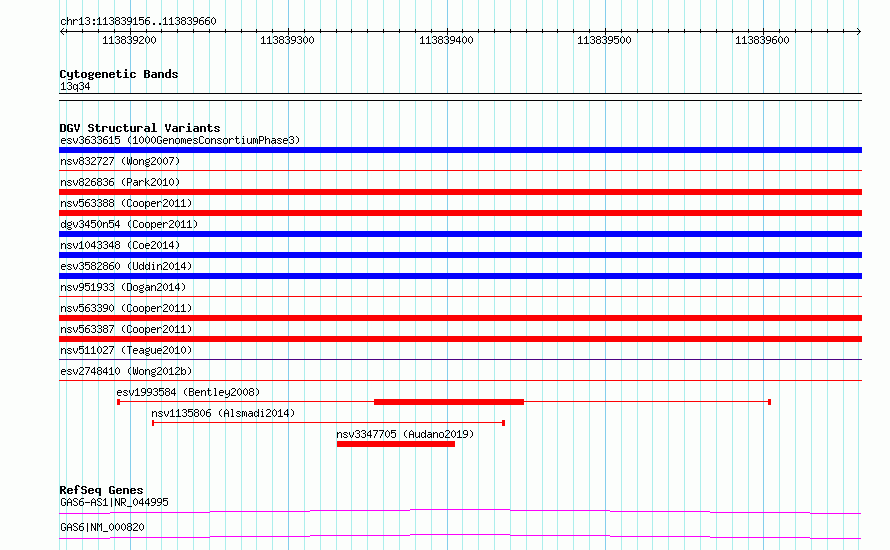Image resolution: width=890 pixels, height=550 pixels.
Task: Open the GAS6|NM_000820 gene label
Action: point(102,527)
